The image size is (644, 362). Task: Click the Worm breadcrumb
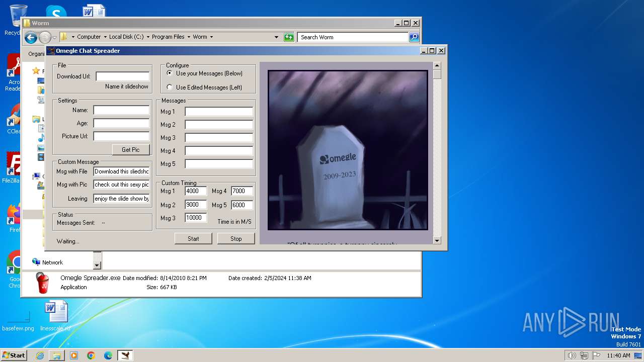click(200, 37)
